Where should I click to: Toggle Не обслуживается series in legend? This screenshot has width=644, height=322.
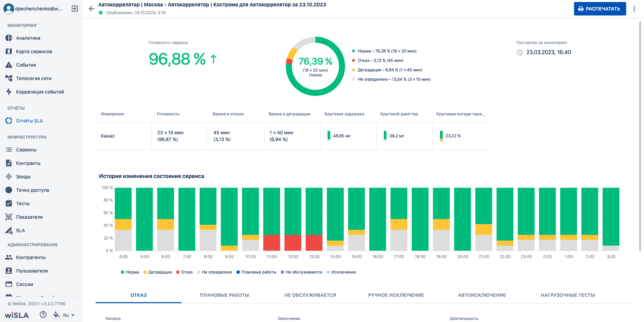[x=302, y=272]
